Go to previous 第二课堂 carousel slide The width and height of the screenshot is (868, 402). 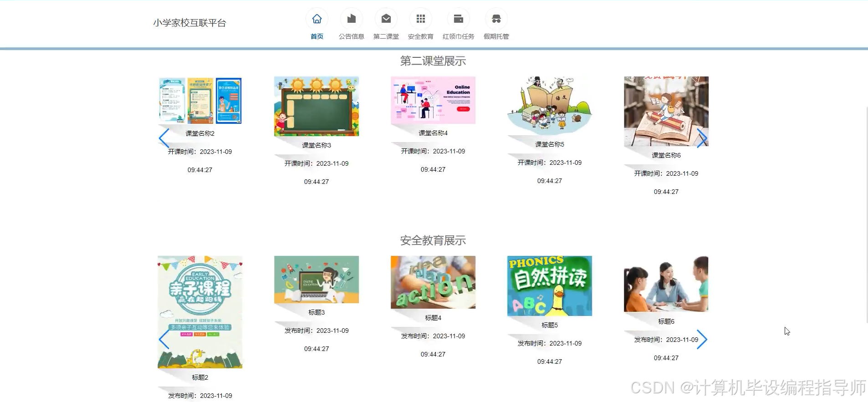(164, 137)
